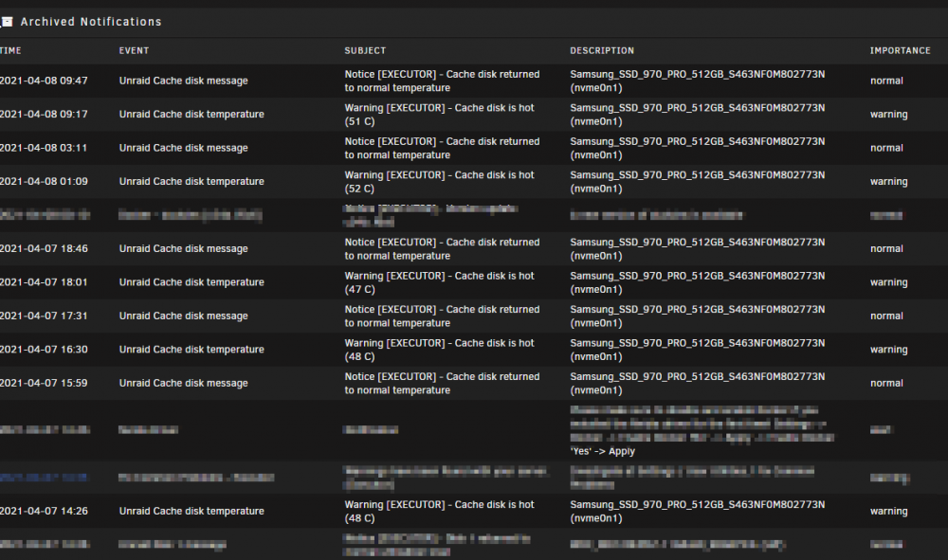
Task: Select the 2021-04-08 09:47 notification row
Action: coord(474,81)
